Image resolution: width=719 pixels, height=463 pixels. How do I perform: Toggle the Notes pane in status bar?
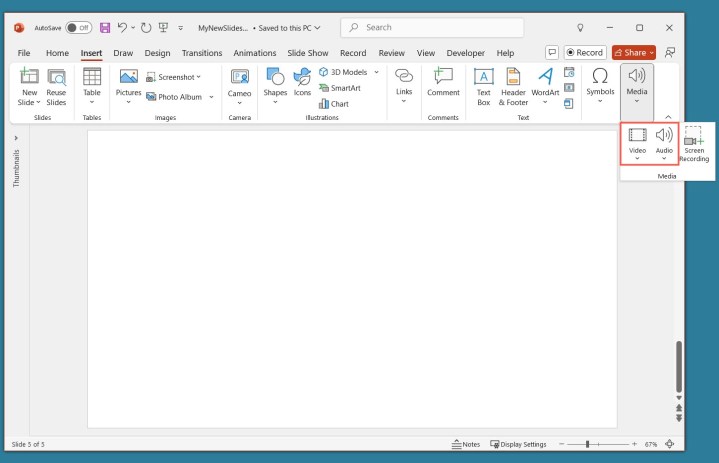(466, 444)
